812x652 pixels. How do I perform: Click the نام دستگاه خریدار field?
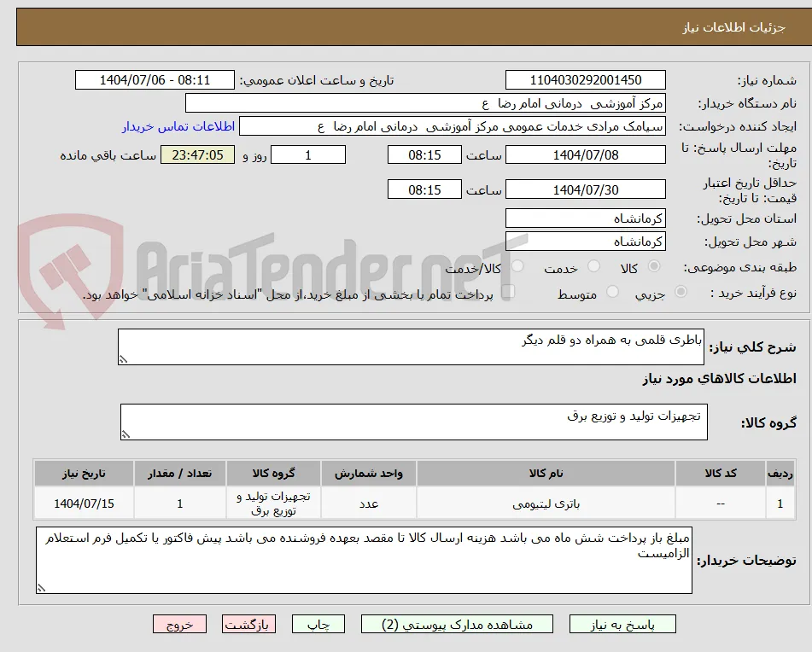[425, 103]
